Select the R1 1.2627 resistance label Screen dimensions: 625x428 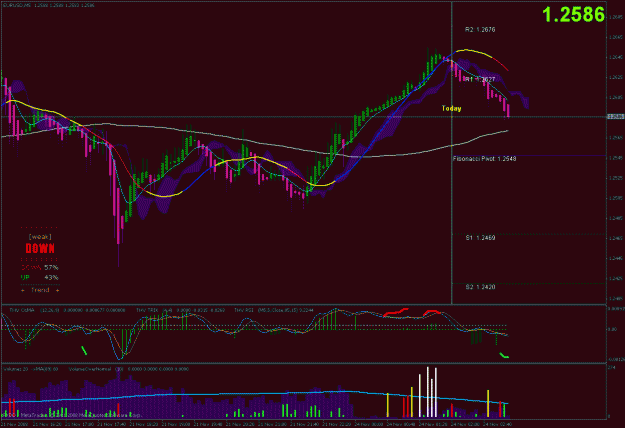point(480,79)
